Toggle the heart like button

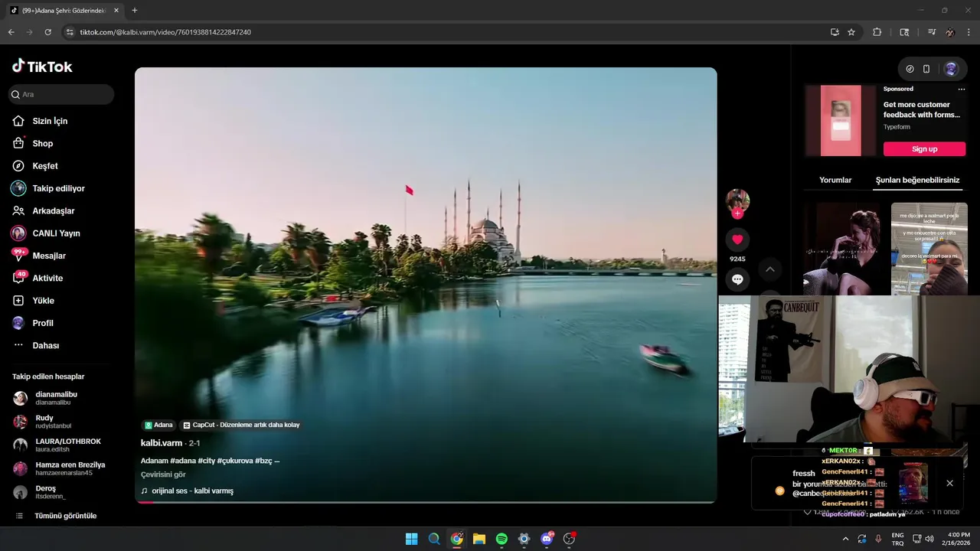click(737, 240)
